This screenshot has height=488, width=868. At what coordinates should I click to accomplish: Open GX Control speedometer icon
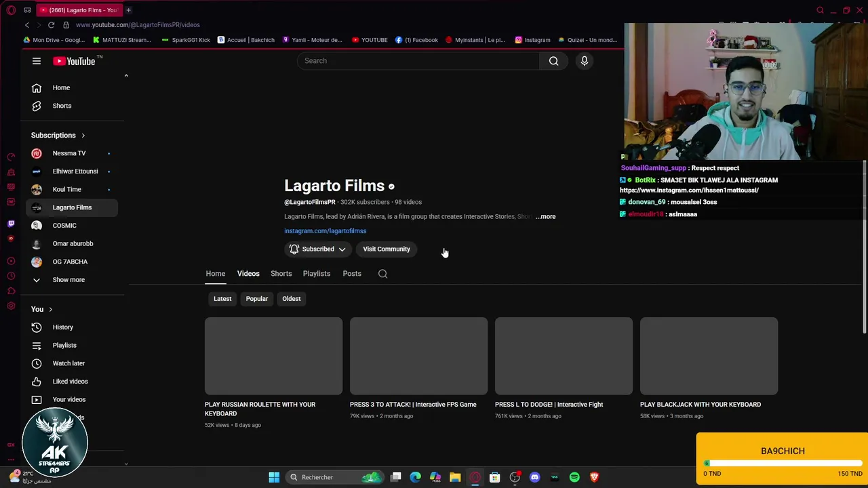(11, 157)
